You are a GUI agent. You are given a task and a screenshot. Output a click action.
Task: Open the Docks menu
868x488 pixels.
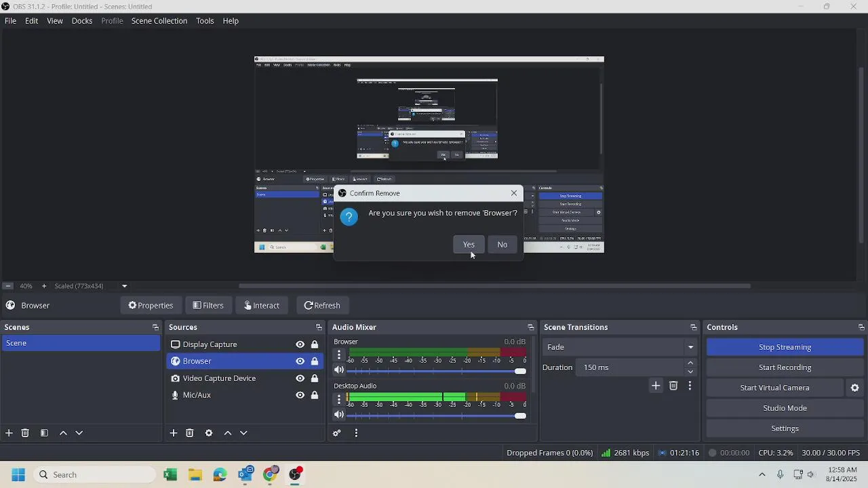pyautogui.click(x=82, y=21)
